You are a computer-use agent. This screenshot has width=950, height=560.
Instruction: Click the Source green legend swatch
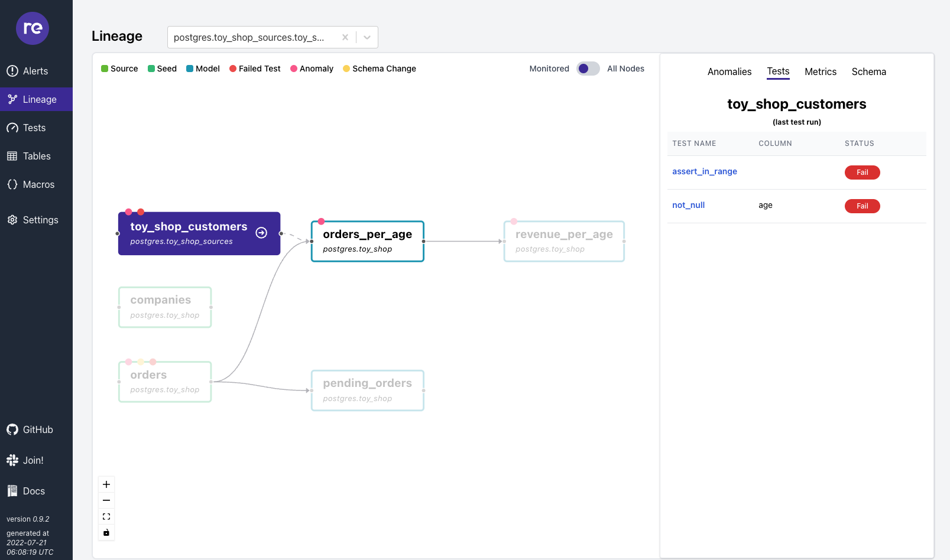click(105, 69)
